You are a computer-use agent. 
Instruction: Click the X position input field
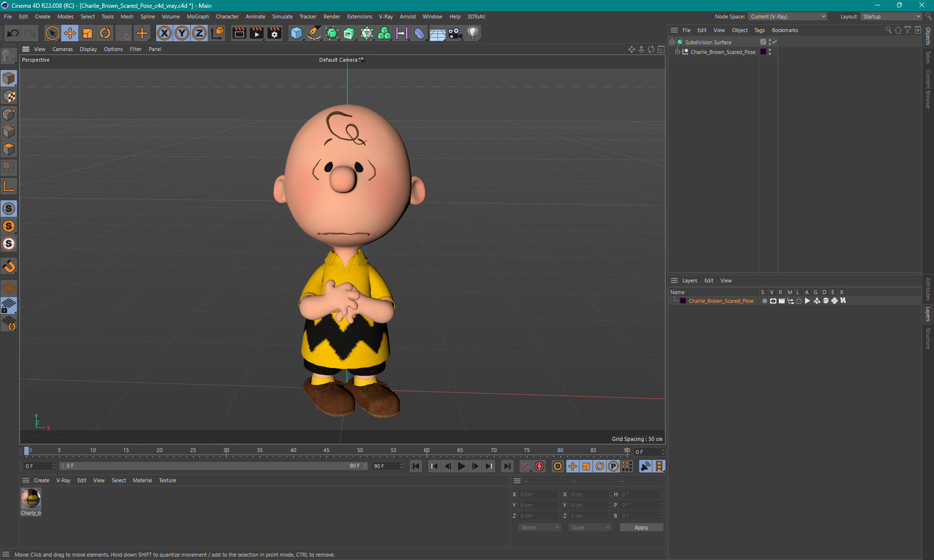click(x=539, y=494)
